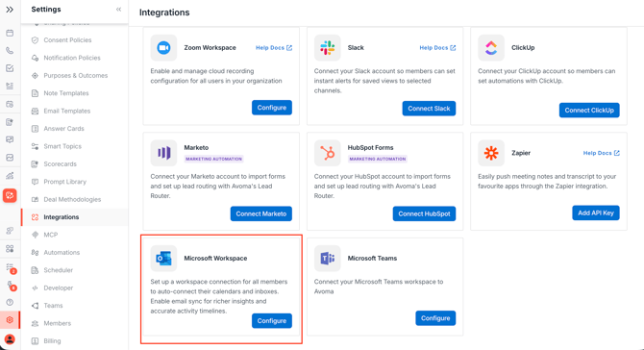The width and height of the screenshot is (644, 350).
Task: Open MCP settings
Action: (x=51, y=235)
